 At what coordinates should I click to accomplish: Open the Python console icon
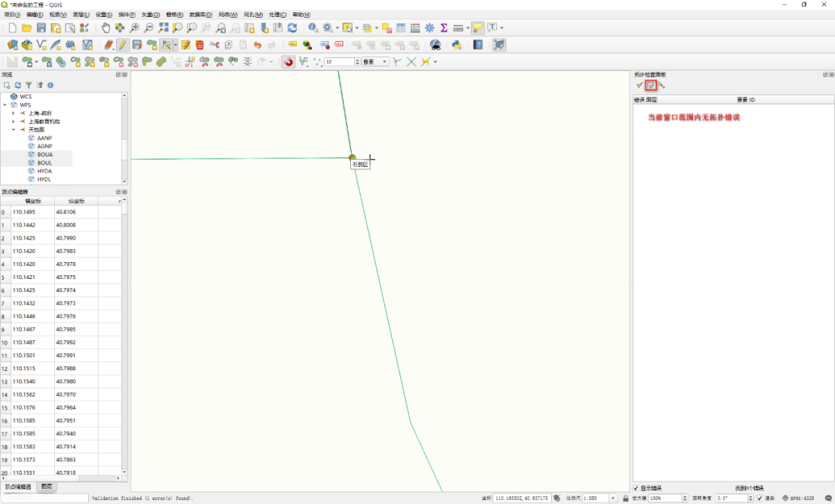pos(457,45)
